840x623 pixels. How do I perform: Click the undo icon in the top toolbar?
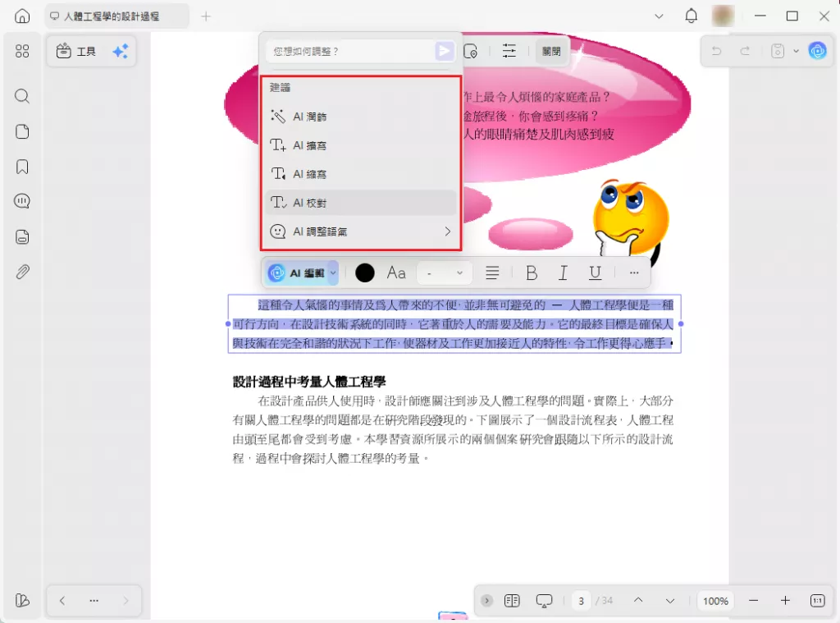coord(716,51)
